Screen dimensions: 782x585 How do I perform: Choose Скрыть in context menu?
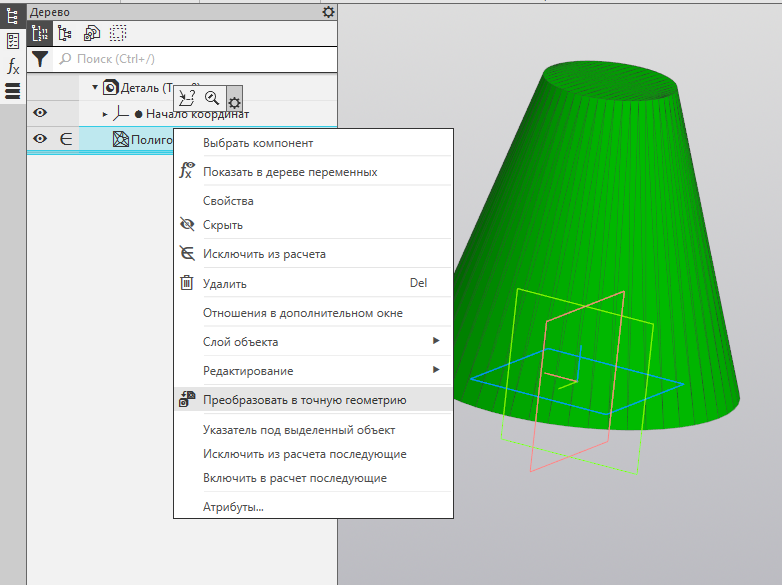coord(313,225)
